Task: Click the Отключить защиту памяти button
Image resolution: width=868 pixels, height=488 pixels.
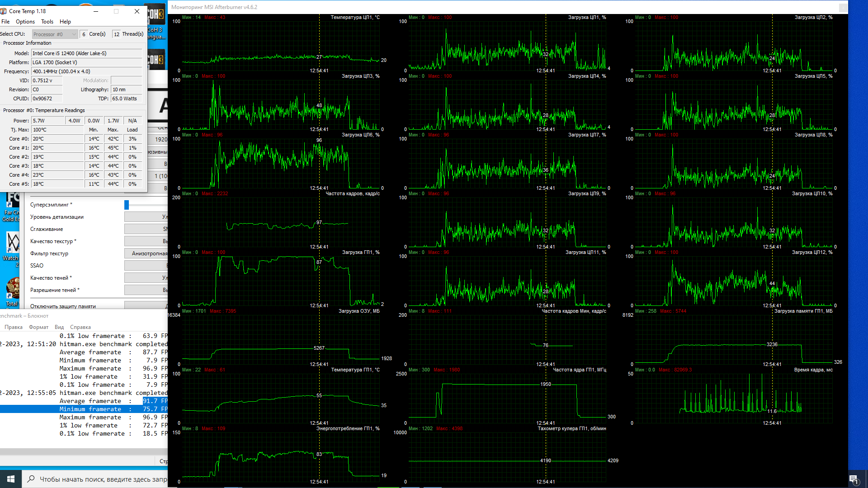Action: pyautogui.click(x=146, y=306)
